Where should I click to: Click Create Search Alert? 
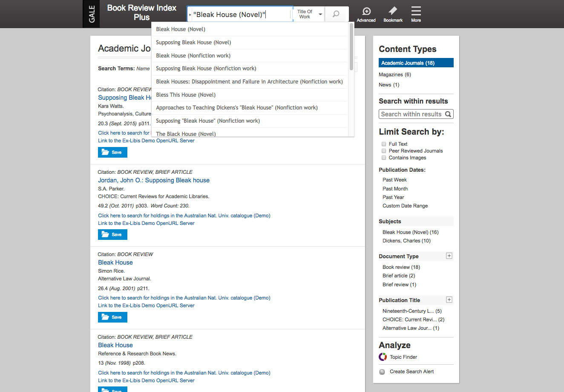(411, 372)
